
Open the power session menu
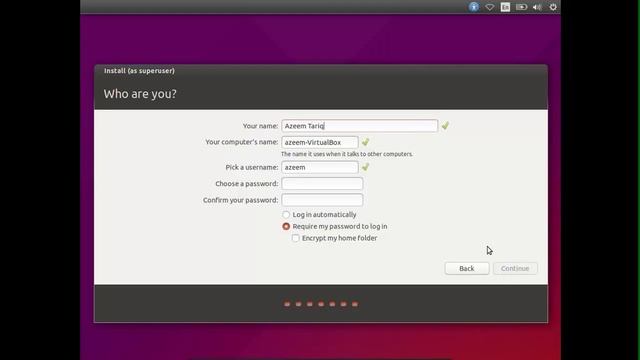click(x=553, y=7)
